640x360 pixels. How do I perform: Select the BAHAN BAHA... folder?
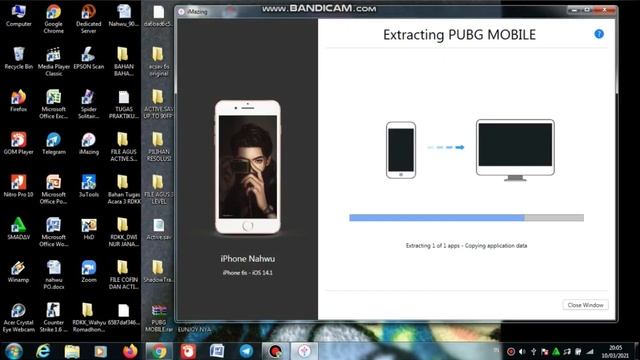(x=124, y=62)
